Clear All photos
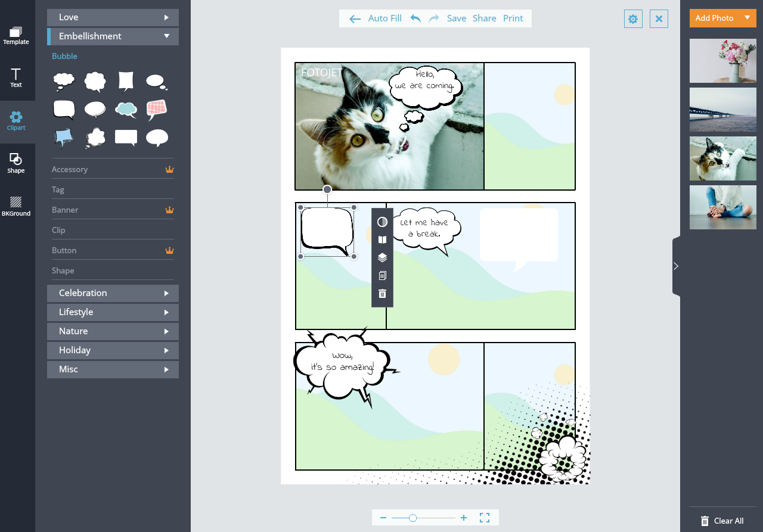This screenshot has width=763, height=532. tap(722, 521)
